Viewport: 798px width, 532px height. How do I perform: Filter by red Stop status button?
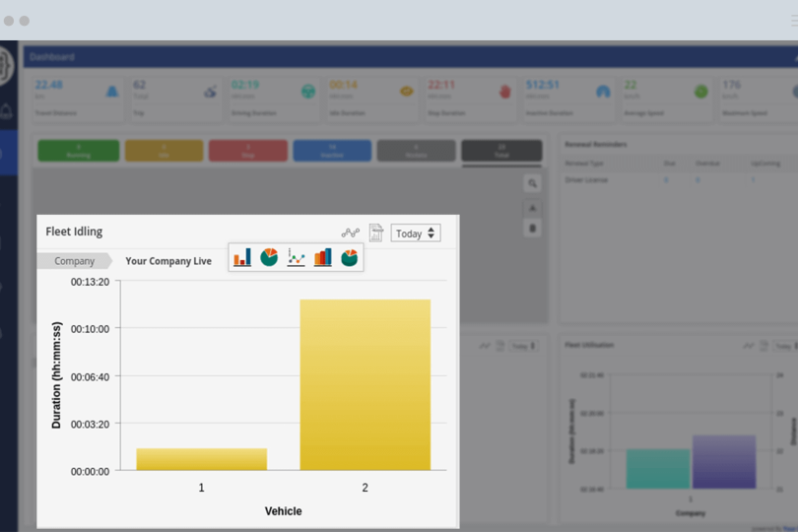coord(248,151)
